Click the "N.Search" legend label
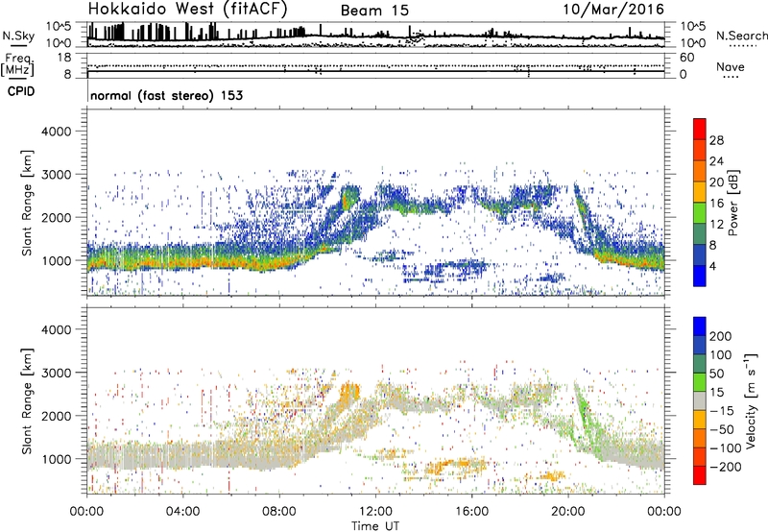 click(x=742, y=36)
